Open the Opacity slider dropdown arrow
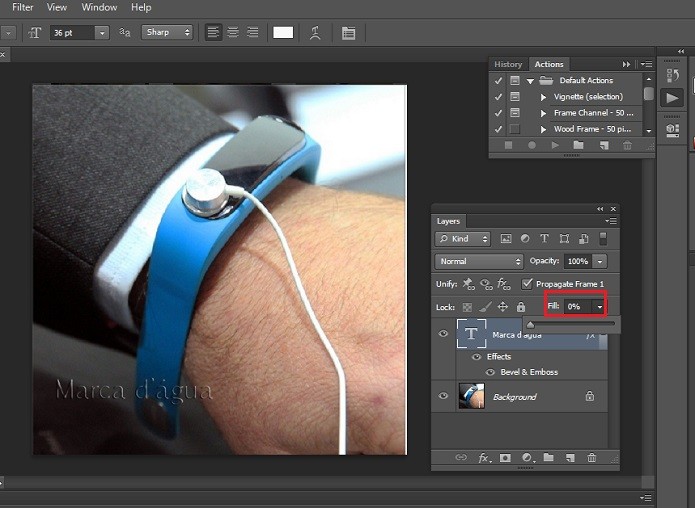 click(600, 262)
